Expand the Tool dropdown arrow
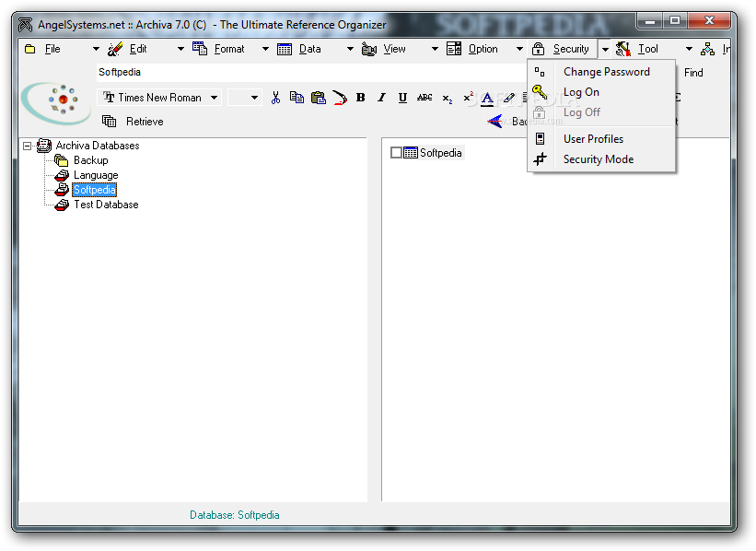The height and width of the screenshot is (551, 756). point(690,49)
